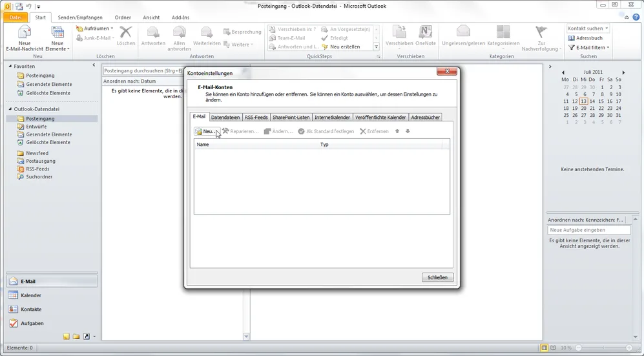Viewport: 644px width, 356px height.
Task: Switch to the Kontakte module
Action: point(52,309)
